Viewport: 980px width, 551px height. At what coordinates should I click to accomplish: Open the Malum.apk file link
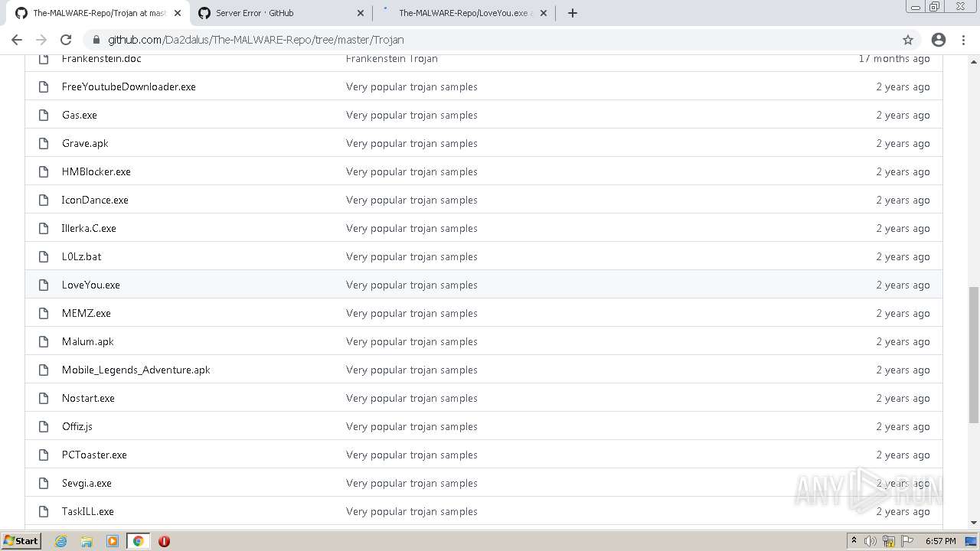coord(88,341)
